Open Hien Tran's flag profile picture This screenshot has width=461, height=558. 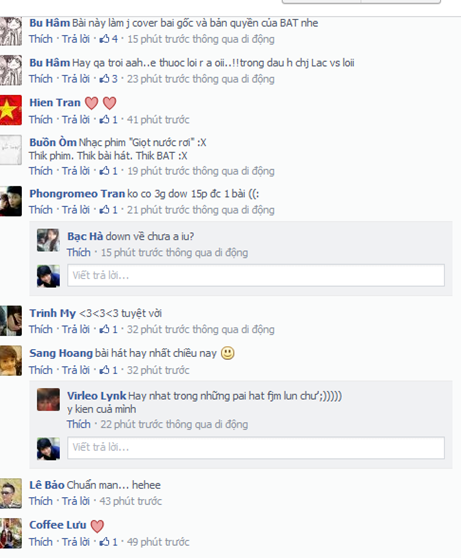[x=11, y=110]
